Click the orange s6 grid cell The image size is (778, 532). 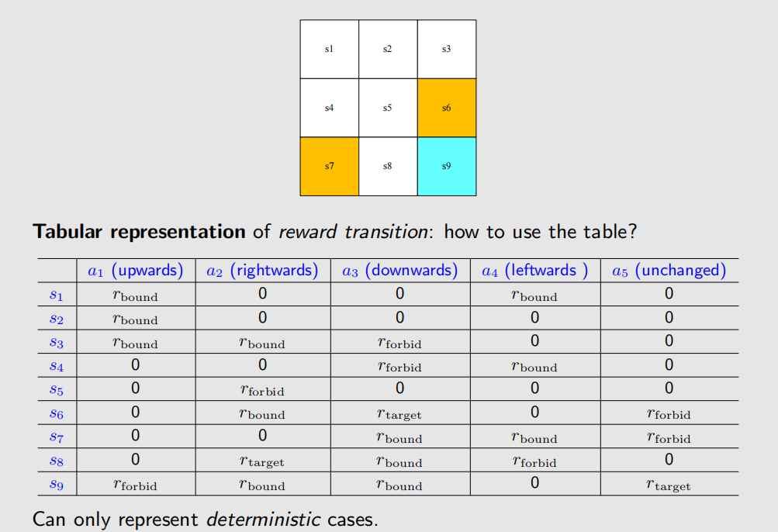point(446,108)
